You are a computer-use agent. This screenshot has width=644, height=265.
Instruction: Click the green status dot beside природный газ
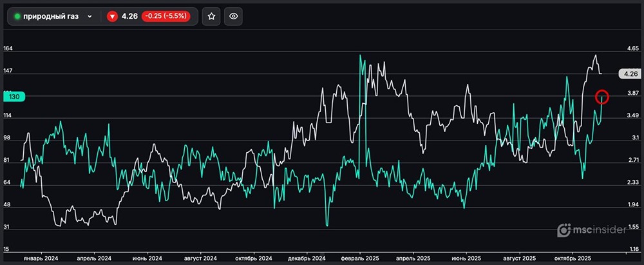pyautogui.click(x=17, y=17)
